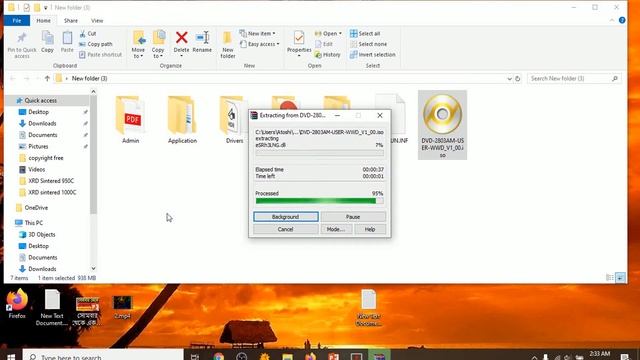
Task: Collapse the ribbon using the chevron
Action: 612,20
